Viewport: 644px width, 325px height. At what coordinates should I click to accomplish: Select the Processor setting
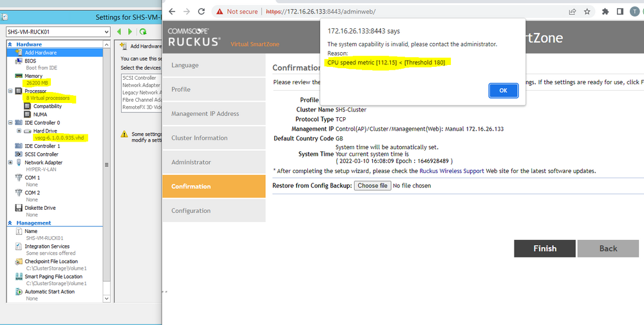tap(35, 91)
